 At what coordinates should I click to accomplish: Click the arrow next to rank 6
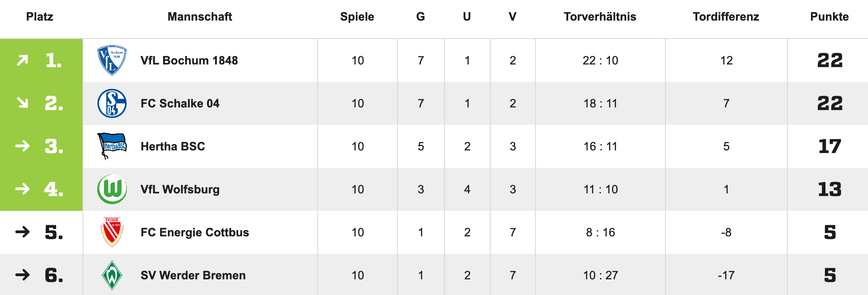pyautogui.click(x=22, y=275)
